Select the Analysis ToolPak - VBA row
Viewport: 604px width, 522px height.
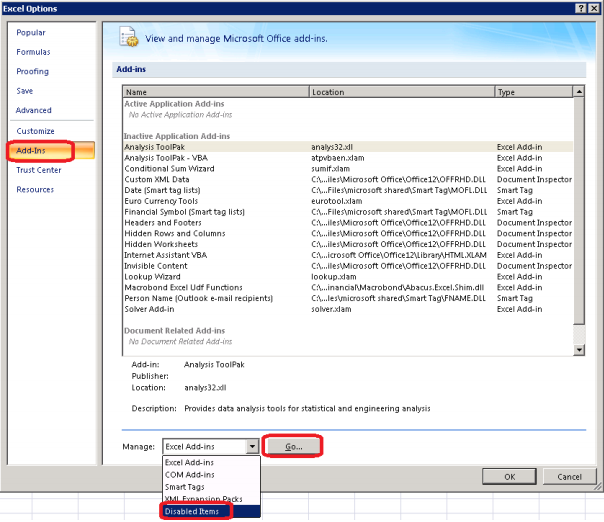348,158
